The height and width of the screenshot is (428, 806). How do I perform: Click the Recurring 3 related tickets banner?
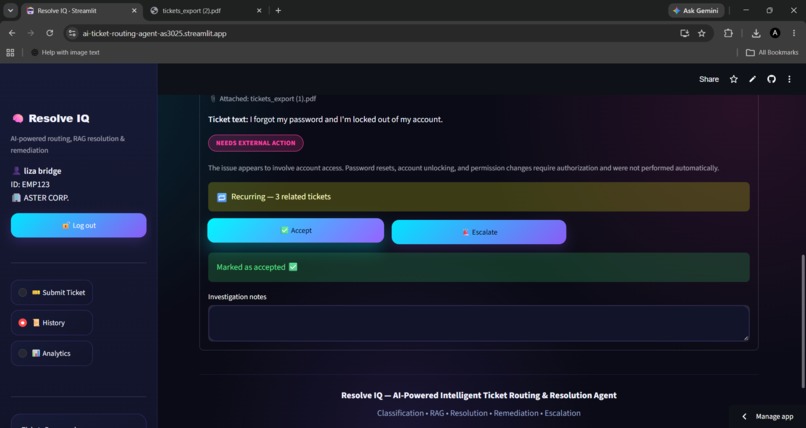click(x=479, y=197)
